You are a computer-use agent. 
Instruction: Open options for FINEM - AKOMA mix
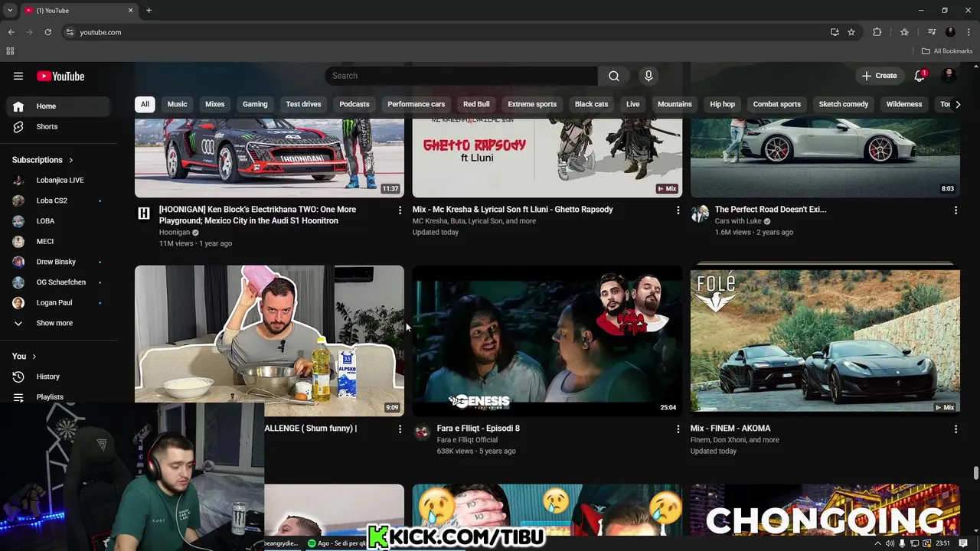[955, 429]
